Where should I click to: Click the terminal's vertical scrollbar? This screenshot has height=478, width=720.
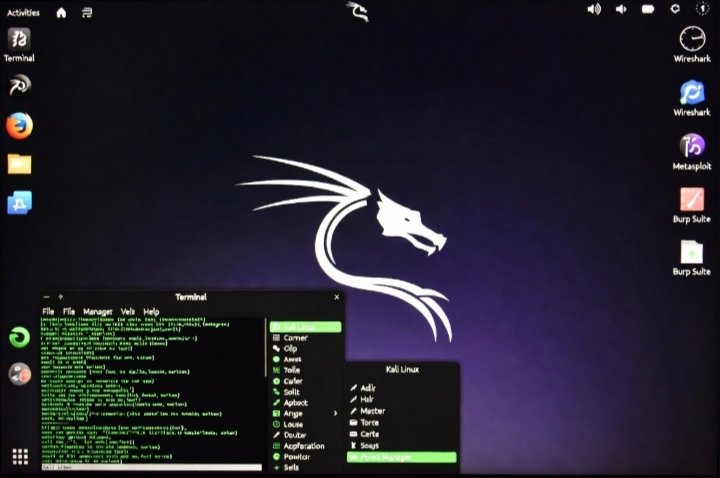tap(266, 347)
